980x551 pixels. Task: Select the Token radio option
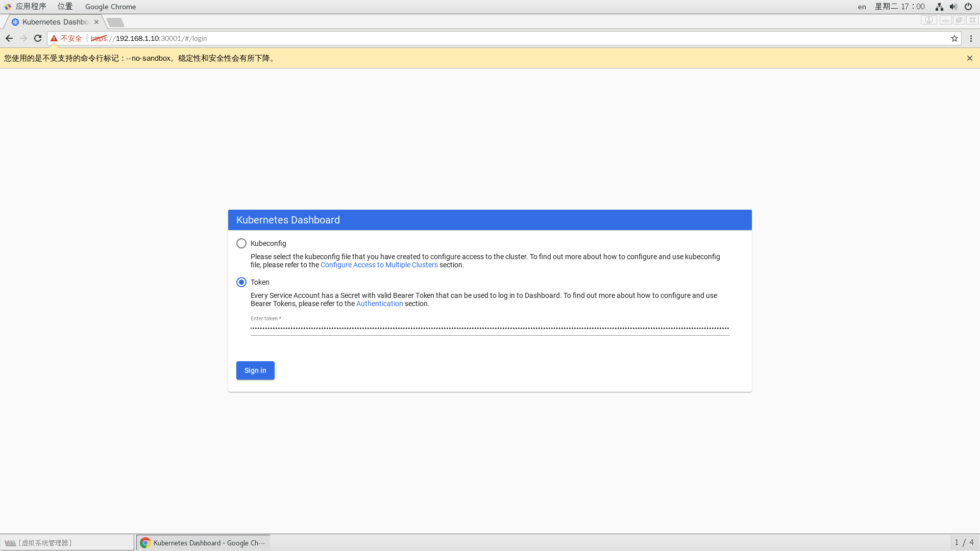pyautogui.click(x=241, y=282)
